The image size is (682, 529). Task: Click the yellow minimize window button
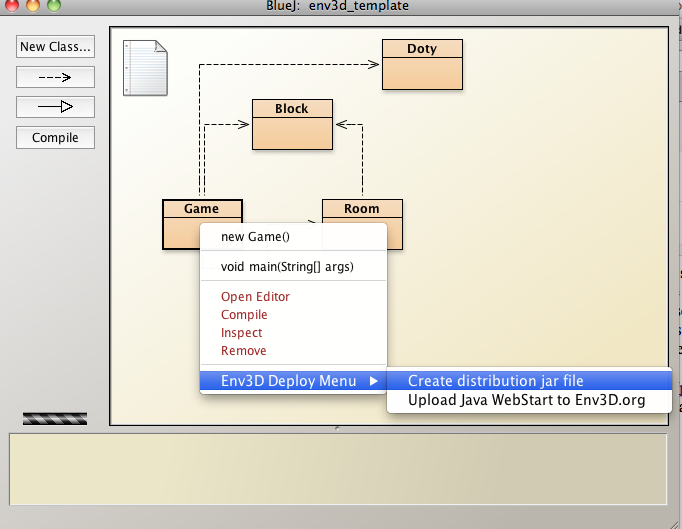click(33, 5)
